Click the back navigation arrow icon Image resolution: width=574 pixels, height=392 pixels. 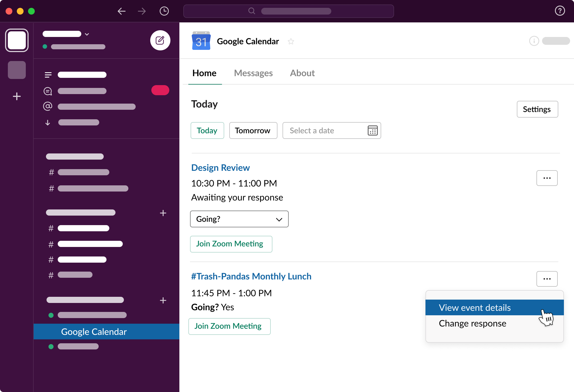click(122, 11)
